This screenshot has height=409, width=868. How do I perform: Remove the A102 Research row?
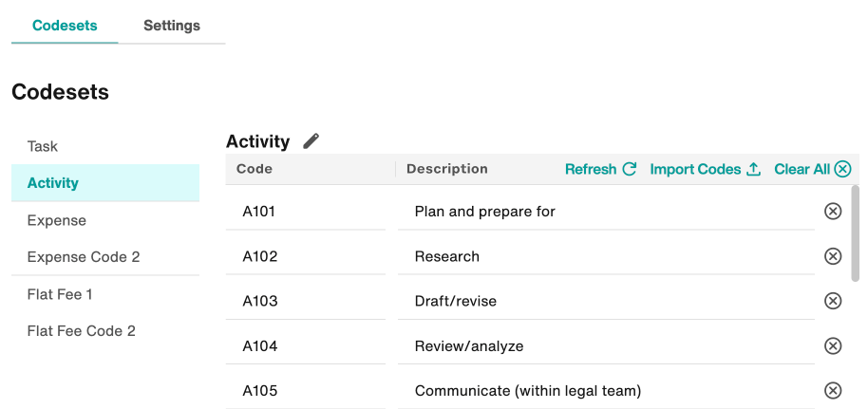[833, 256]
